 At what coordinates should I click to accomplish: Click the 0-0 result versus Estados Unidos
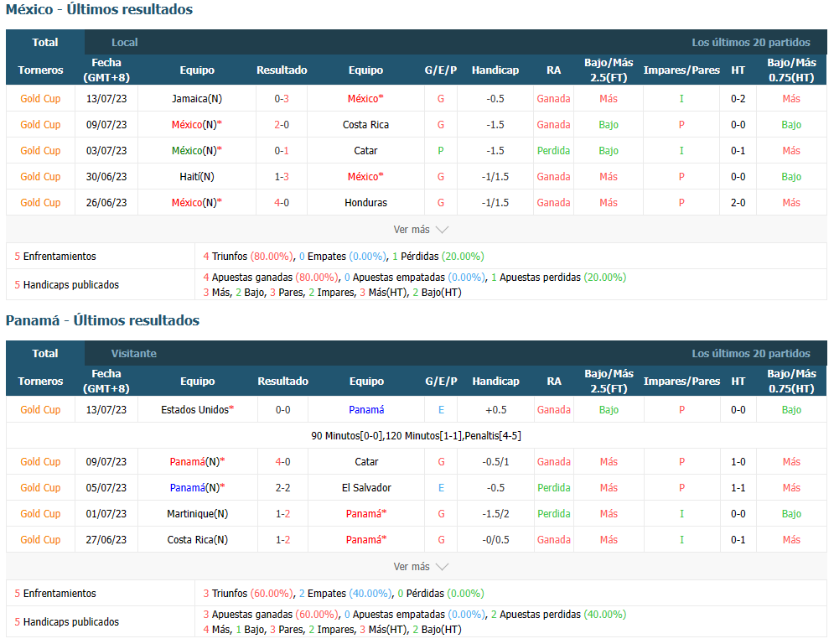[282, 409]
